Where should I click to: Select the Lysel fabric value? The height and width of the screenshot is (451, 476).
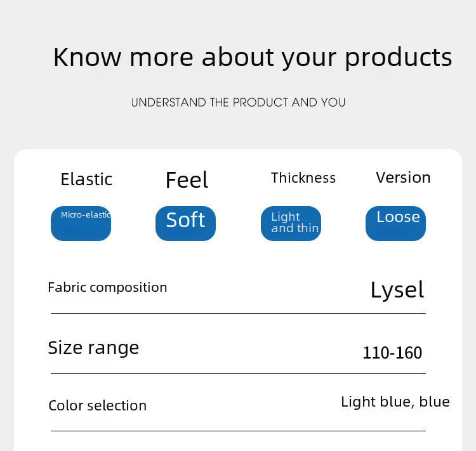(x=397, y=290)
